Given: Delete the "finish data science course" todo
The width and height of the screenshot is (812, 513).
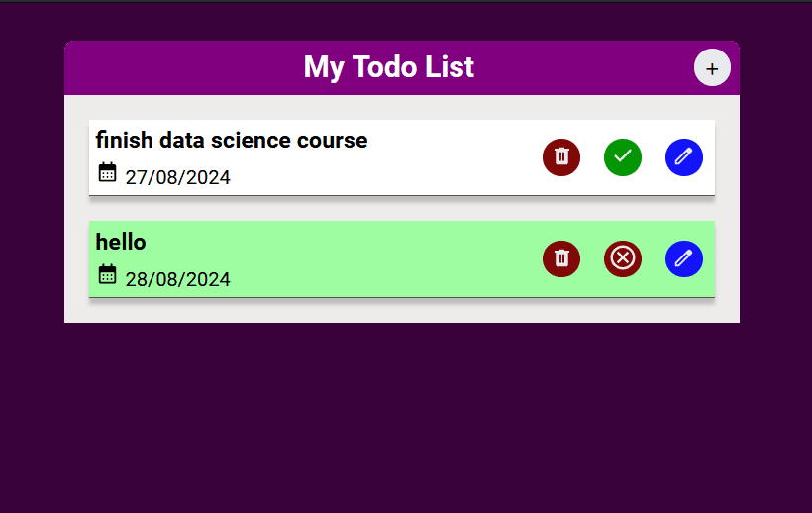Looking at the screenshot, I should (561, 157).
